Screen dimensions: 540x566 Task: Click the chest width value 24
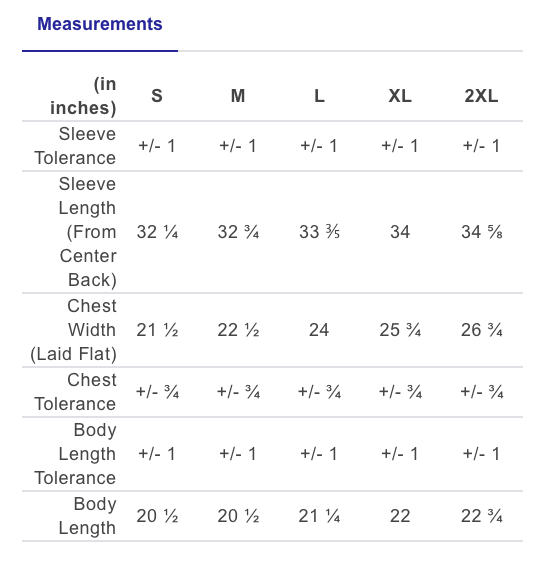point(319,330)
